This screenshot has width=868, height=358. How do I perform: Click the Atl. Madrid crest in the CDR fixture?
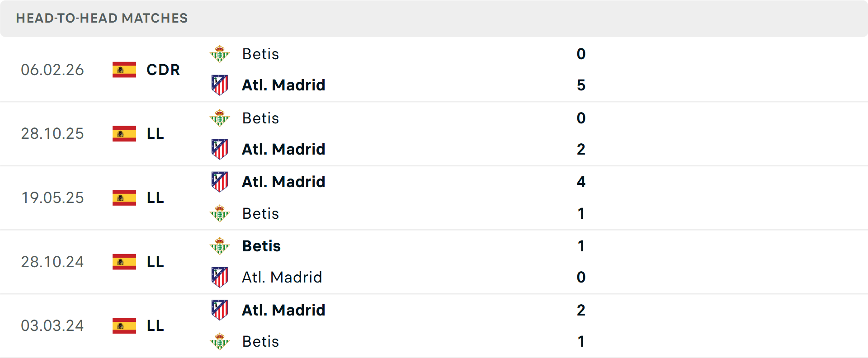click(x=220, y=85)
